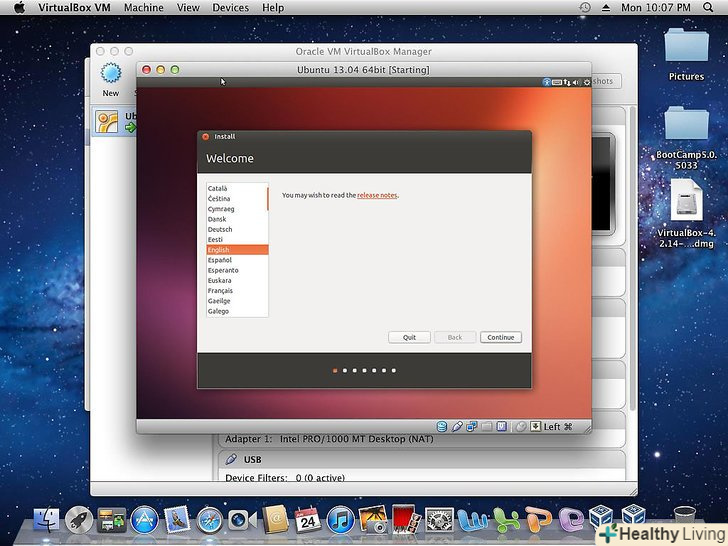Click the hard disk activity status icon
728x546 pixels.
[x=442, y=426]
